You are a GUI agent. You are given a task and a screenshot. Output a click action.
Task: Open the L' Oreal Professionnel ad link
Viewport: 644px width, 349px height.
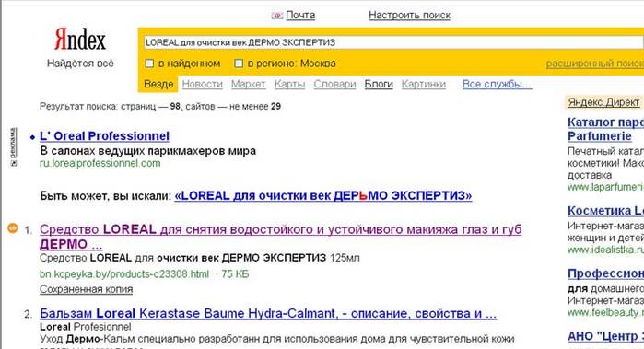pos(104,136)
